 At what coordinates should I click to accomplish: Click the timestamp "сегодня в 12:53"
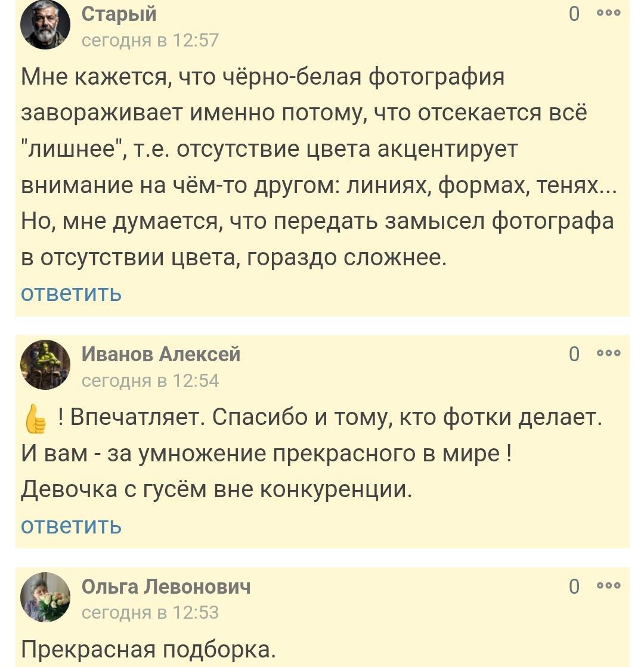pos(150,613)
